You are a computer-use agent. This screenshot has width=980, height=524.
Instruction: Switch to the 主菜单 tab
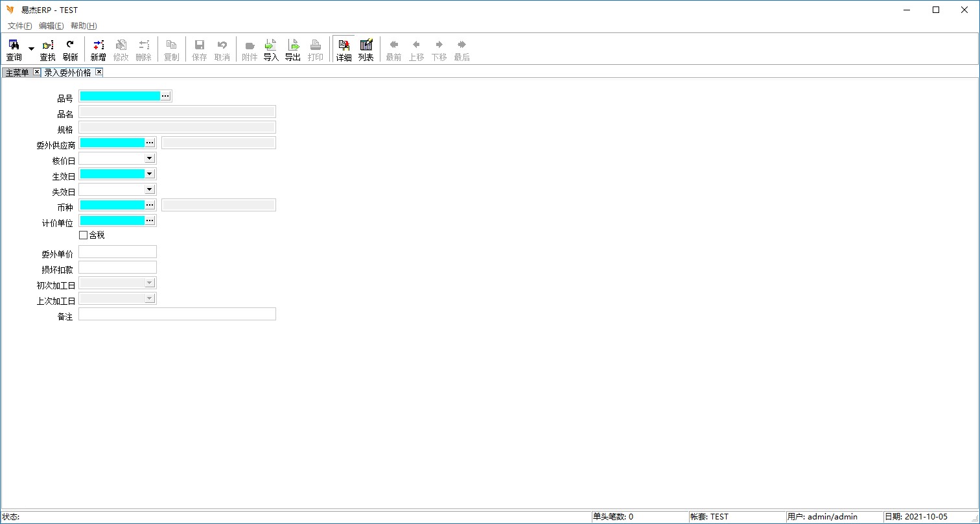[x=17, y=73]
